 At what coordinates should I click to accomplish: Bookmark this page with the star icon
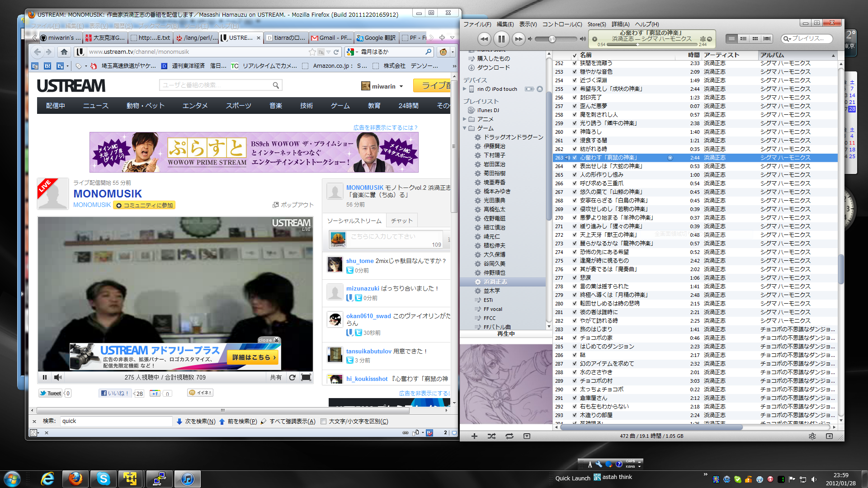click(312, 52)
